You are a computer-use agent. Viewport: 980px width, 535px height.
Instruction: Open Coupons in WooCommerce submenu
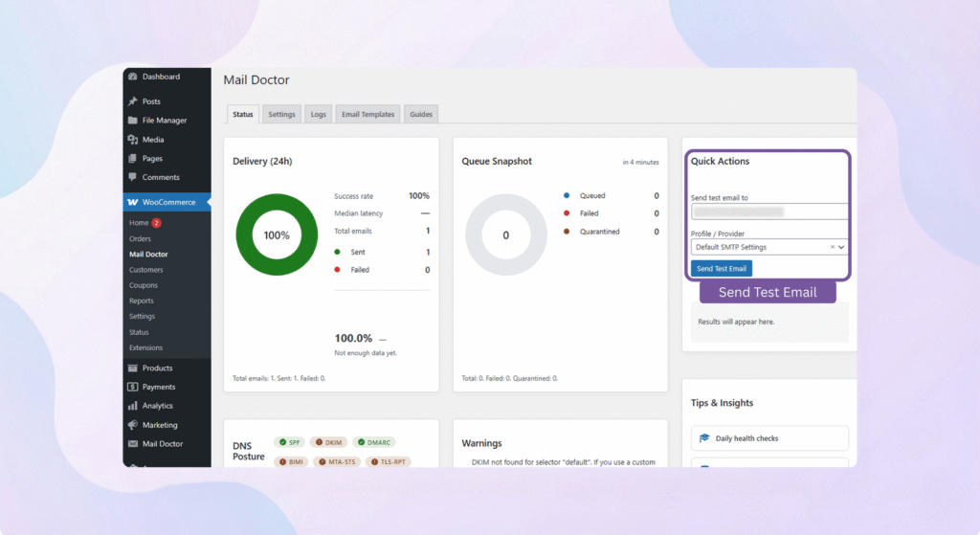(x=144, y=285)
